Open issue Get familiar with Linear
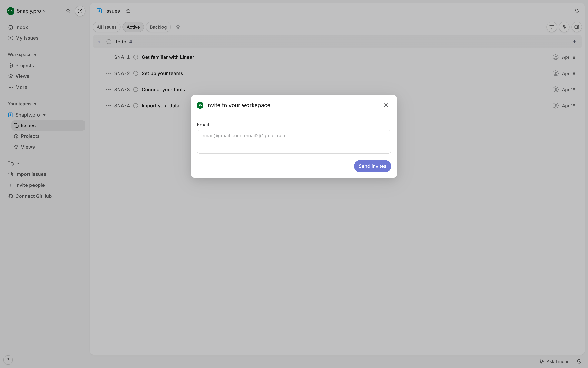Viewport: 588px width, 368px height. [x=168, y=57]
